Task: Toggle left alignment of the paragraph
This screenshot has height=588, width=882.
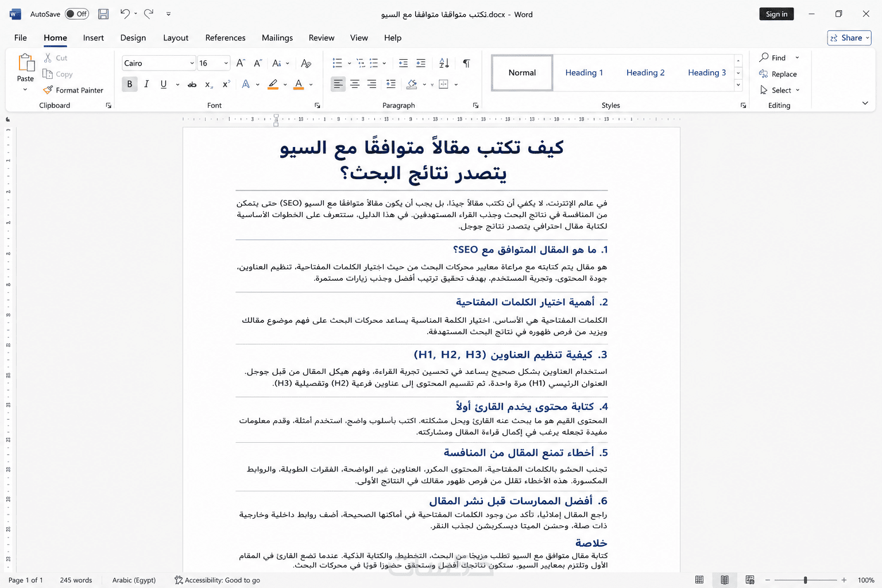Action: click(338, 84)
